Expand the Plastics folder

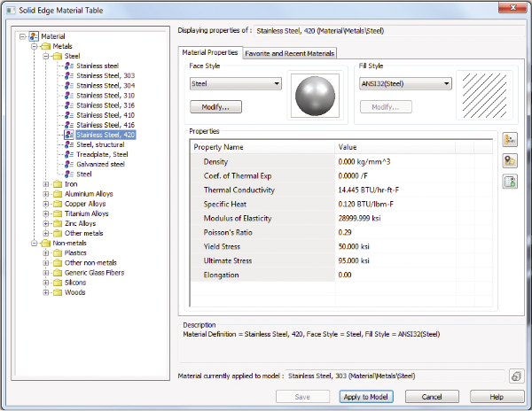pyautogui.click(x=46, y=252)
